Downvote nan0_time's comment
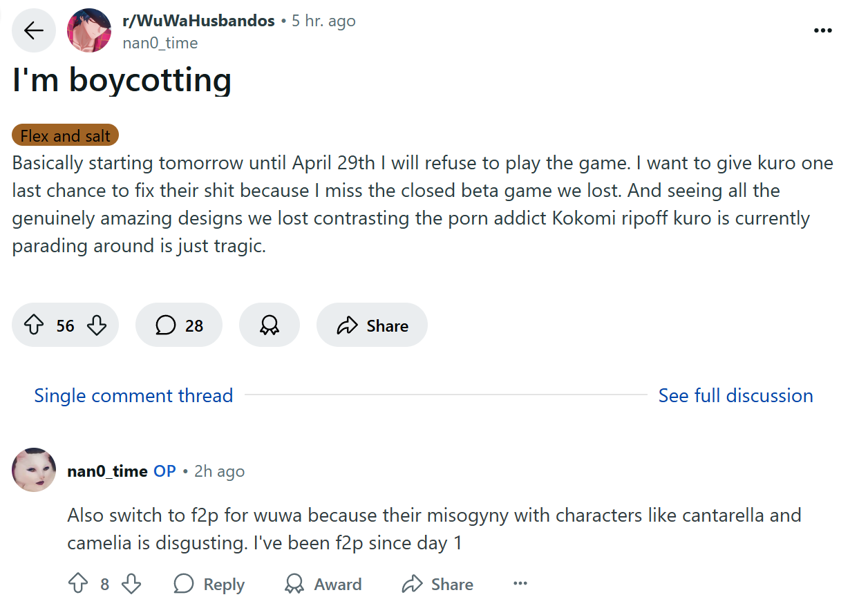 click(131, 584)
